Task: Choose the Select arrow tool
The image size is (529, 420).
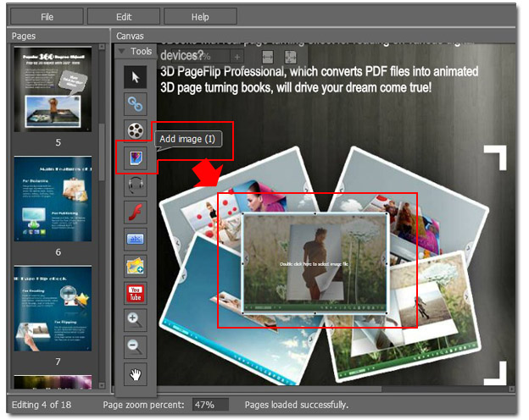Action: (136, 77)
